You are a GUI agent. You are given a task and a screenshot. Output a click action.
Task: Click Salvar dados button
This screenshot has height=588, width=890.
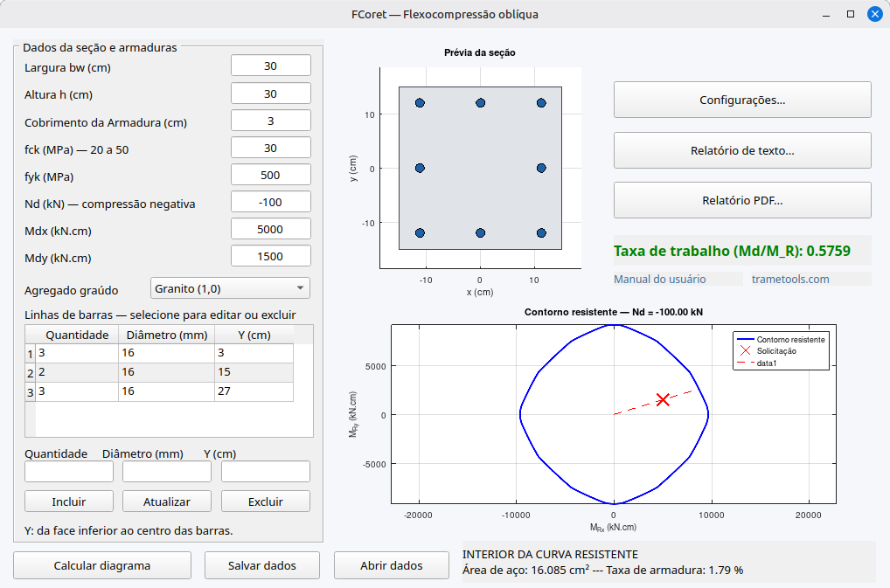click(262, 565)
